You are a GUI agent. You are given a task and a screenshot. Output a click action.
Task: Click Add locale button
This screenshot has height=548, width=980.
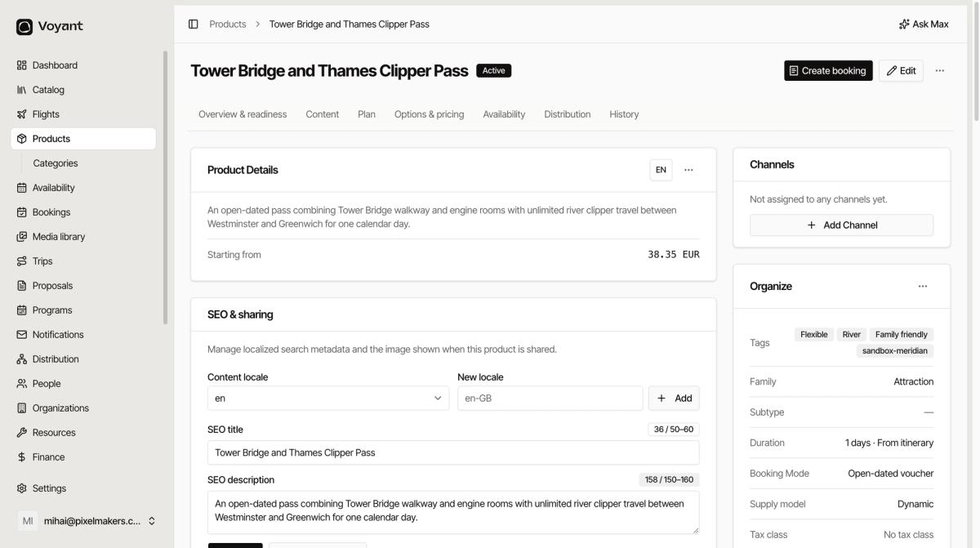(674, 399)
